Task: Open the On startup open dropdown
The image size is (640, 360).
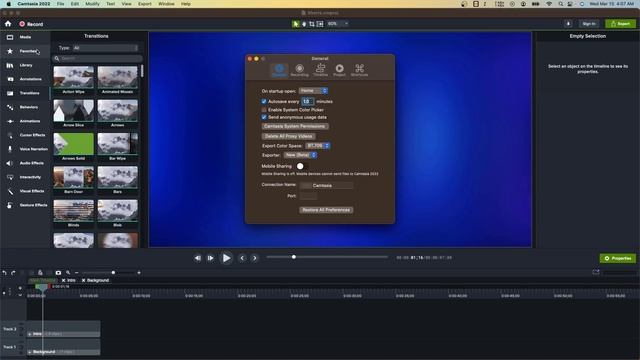Action: pyautogui.click(x=313, y=91)
